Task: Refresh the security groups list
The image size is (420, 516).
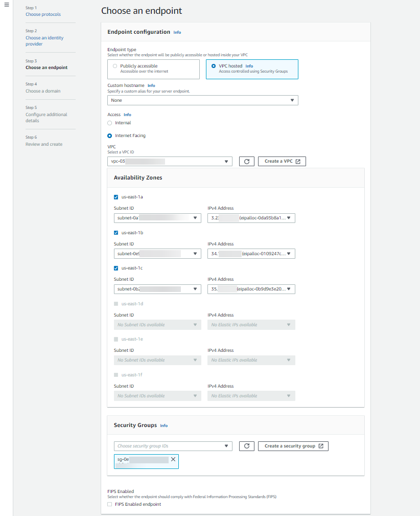Action: [246, 446]
